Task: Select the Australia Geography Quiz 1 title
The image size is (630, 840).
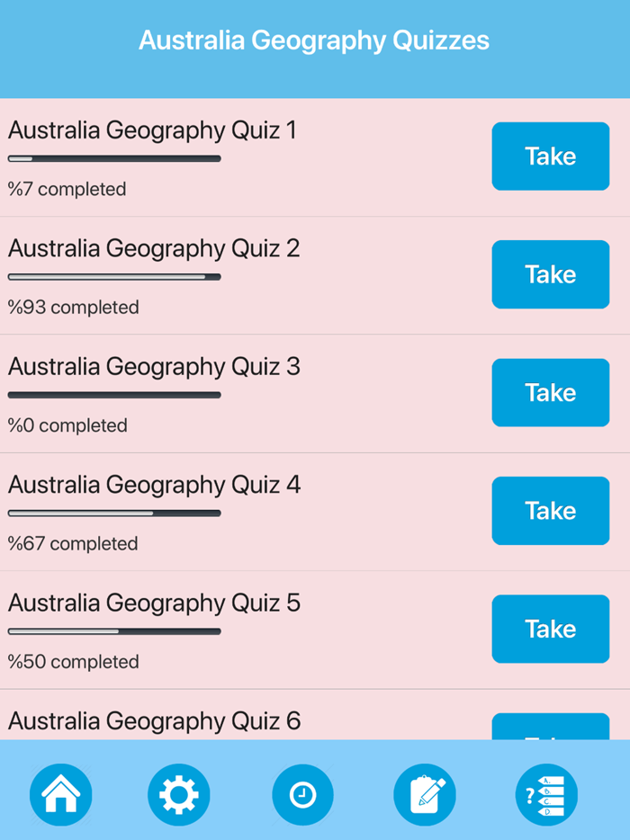Action: coord(151,130)
